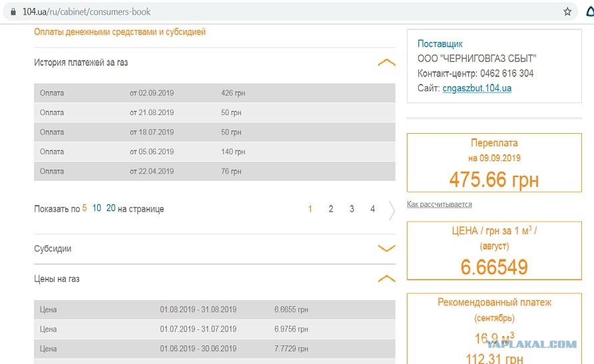
Task: Collapse the История платежей за газ section
Action: tap(386, 63)
